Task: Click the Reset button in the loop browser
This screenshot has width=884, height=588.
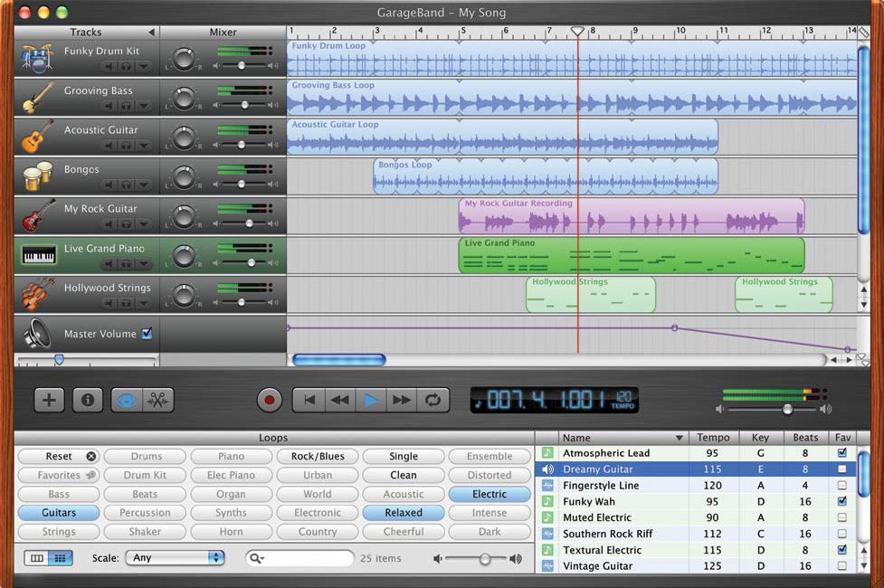Action: [58, 456]
